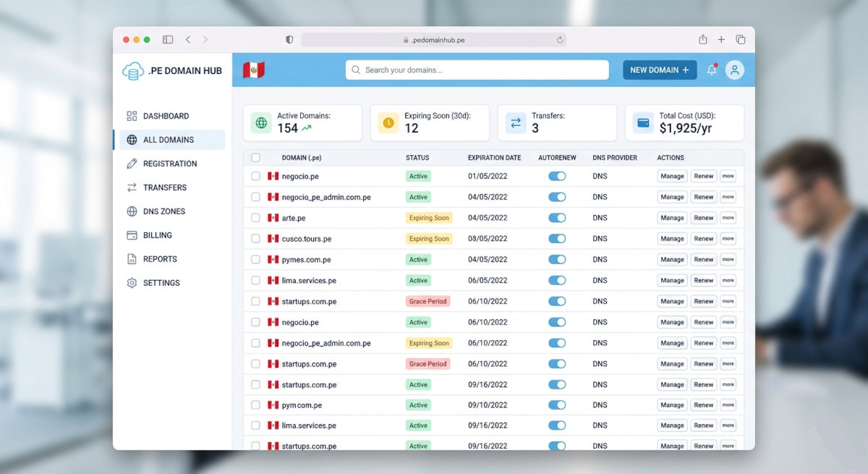
Task: Disable autorenew for arte.pe
Action: tap(557, 218)
